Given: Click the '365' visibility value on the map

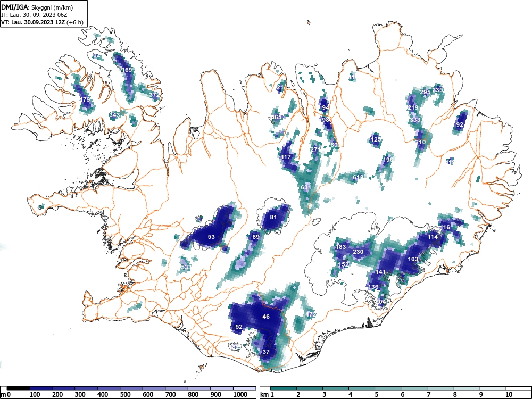Looking at the screenshot, I should click(x=277, y=117).
